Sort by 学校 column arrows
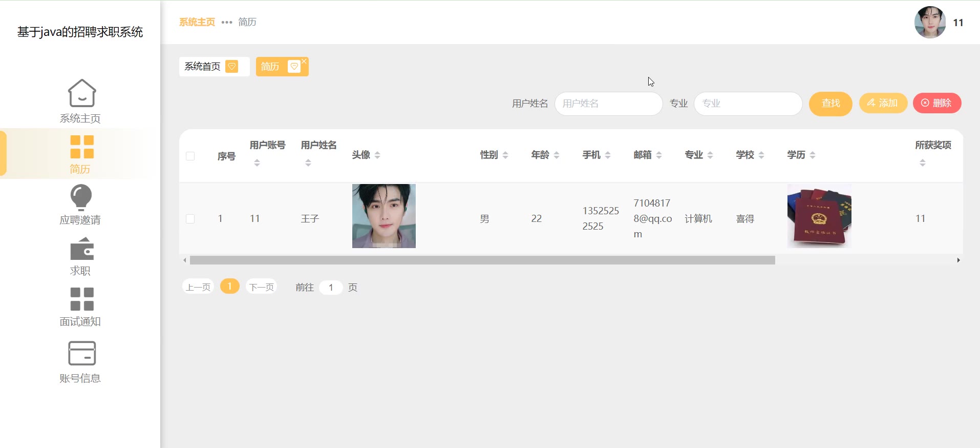Viewport: 980px width, 448px height. (x=761, y=155)
